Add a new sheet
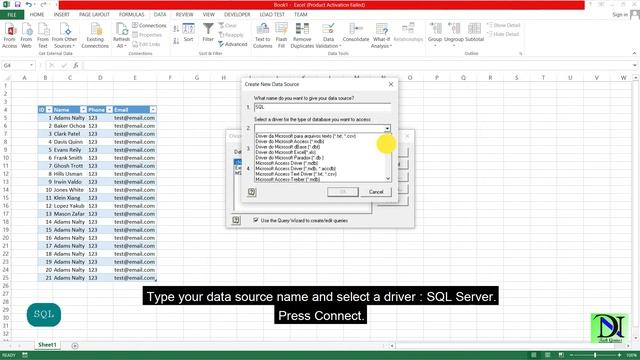The image size is (640, 360). (75, 346)
